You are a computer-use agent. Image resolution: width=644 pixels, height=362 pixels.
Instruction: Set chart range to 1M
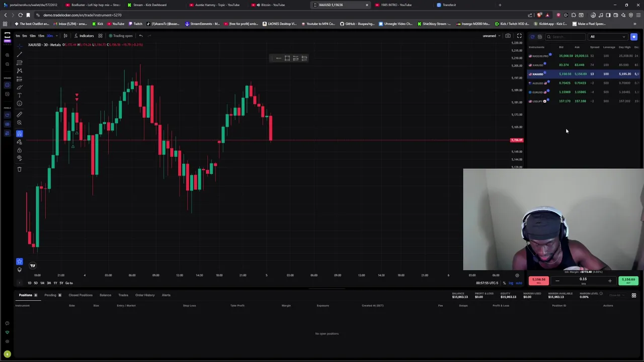42,283
